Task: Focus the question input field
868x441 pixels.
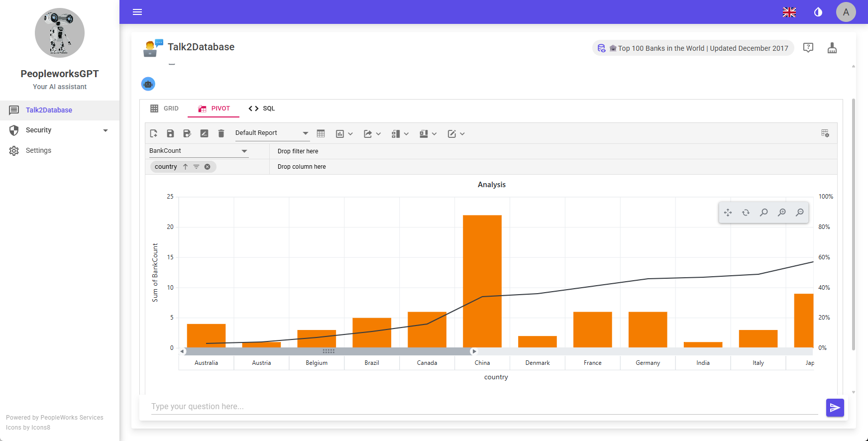Action: pyautogui.click(x=485, y=407)
